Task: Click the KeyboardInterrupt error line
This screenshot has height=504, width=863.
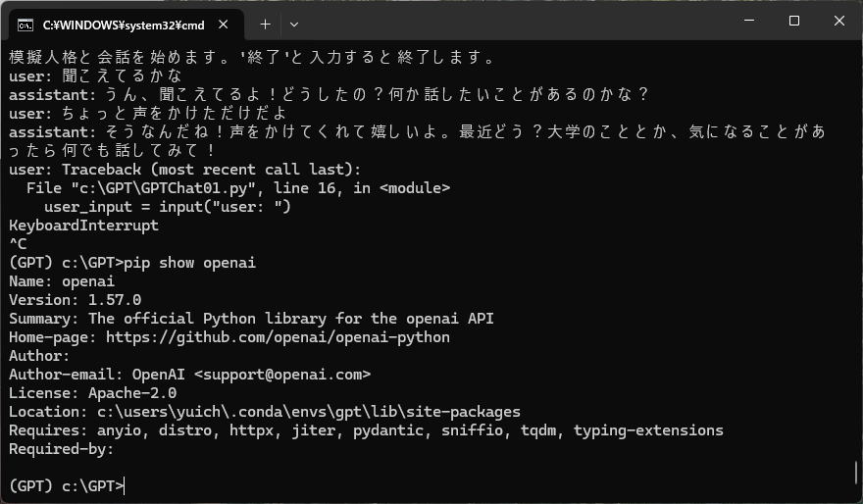Action: [83, 226]
